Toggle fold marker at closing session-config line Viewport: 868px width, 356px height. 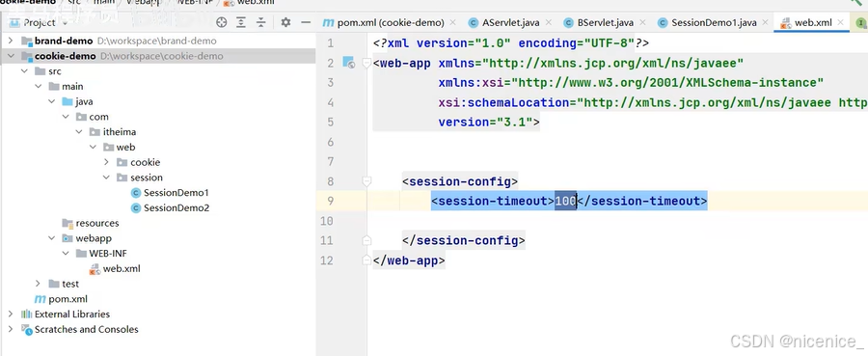[366, 240]
